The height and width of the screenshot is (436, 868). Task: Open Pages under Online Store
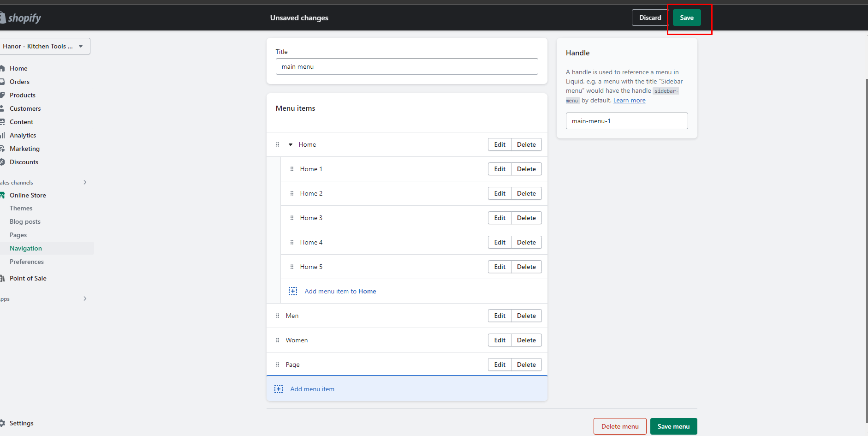point(18,235)
